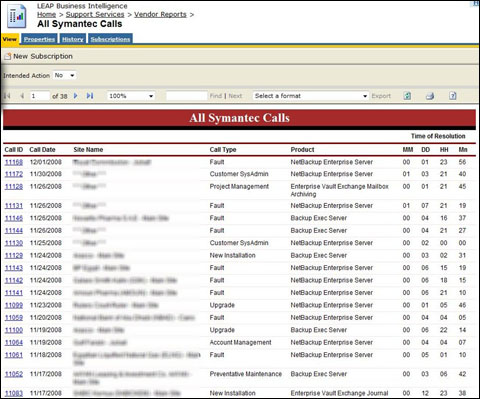Viewport: 480px width, 399px height.
Task: Open call ID 11168 link
Action: [14, 162]
